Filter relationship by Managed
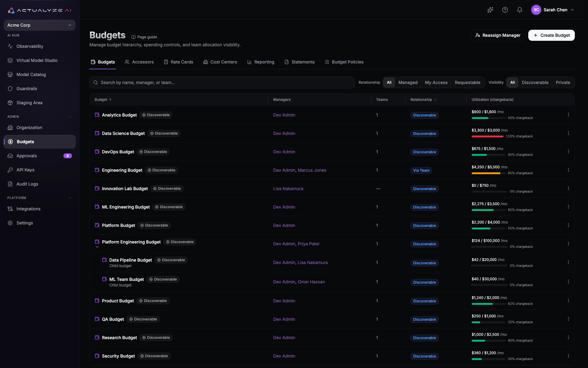The image size is (588, 368). click(x=408, y=82)
